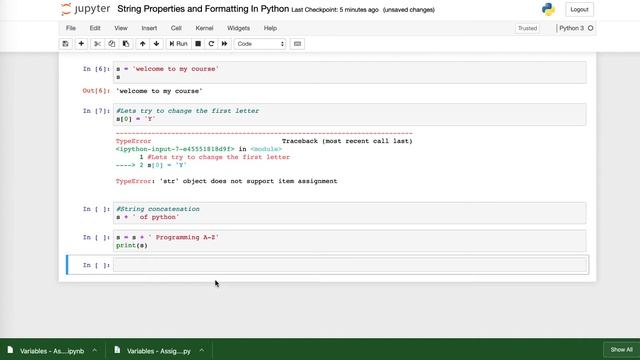Open downloaded Variables .ipynb file

click(x=52, y=351)
